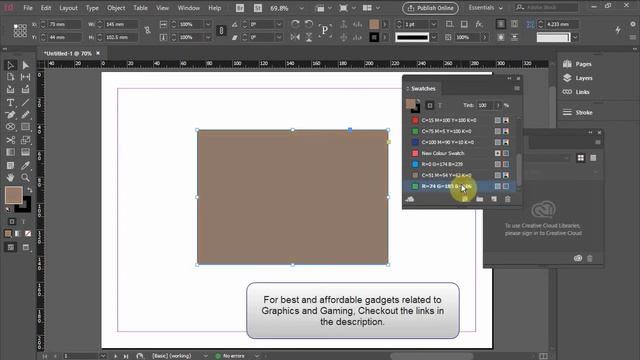
Task: Select the Pencil tool
Action: [25, 115]
